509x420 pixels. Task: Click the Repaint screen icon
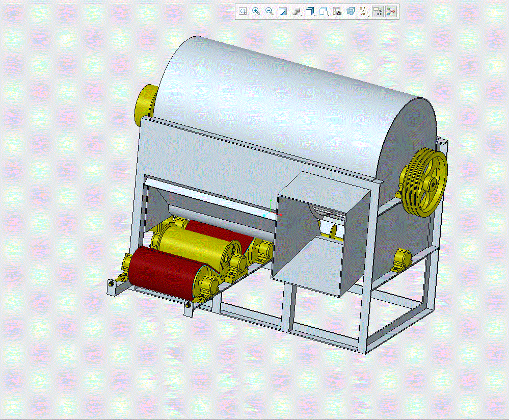click(283, 12)
